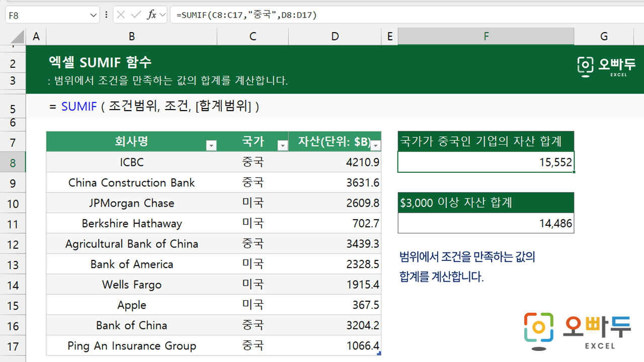Select row 11 header
Viewport: 644px width, 362px height.
pyautogui.click(x=13, y=224)
